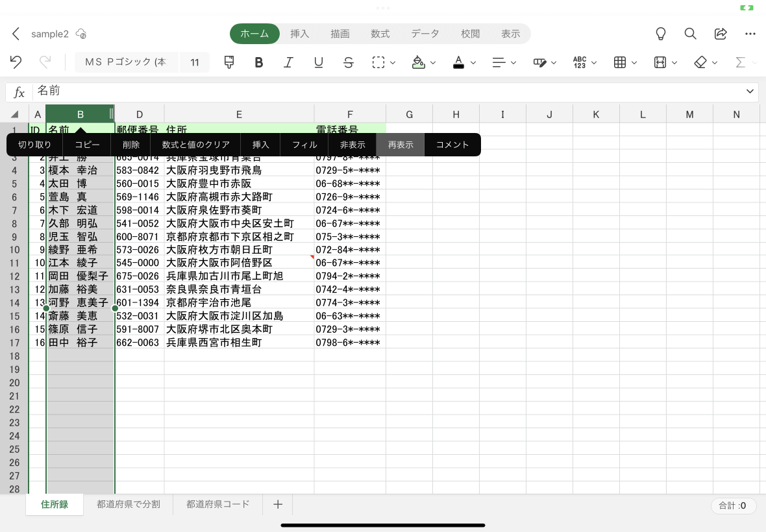Viewport: 766px width, 532px height.
Task: Open the borders dropdown arrow
Action: [393, 62]
